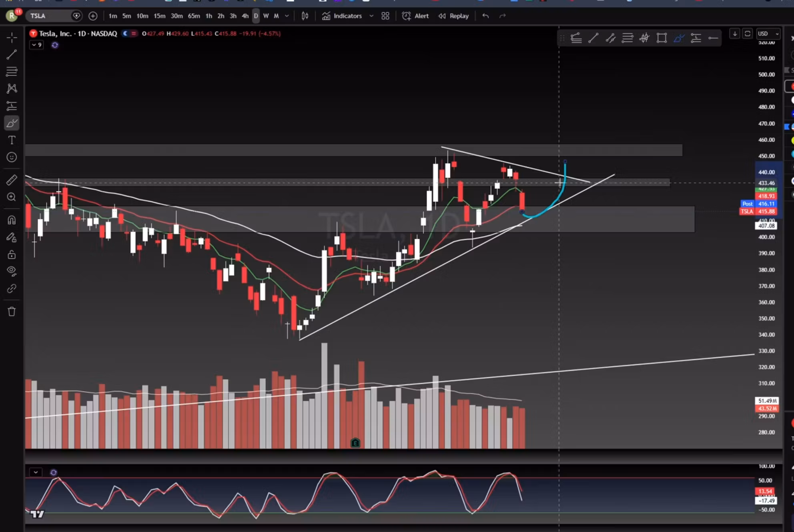Open indicator templates chevron dropdown
794x532 pixels.
coord(371,16)
